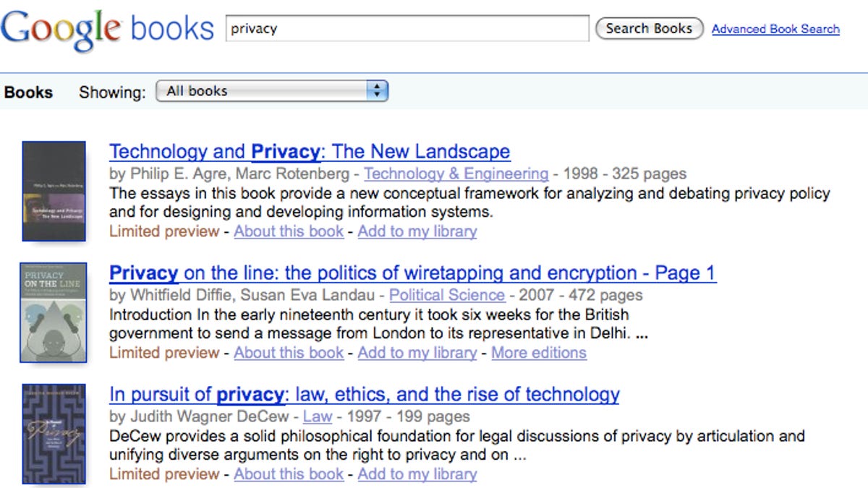Open 'Privacy on the line' book title link
This screenshot has height=488, width=868.
click(412, 273)
